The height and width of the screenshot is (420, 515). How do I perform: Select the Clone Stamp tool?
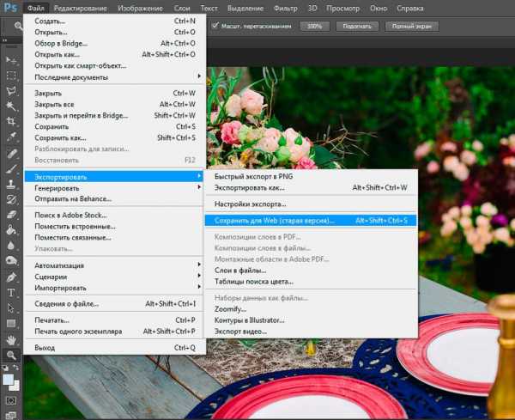11,184
